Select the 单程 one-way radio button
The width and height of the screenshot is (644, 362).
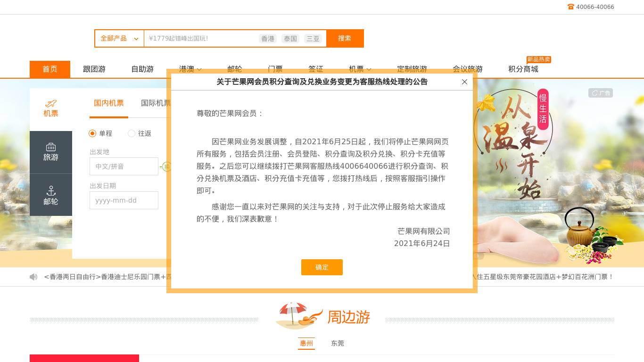coord(92,133)
